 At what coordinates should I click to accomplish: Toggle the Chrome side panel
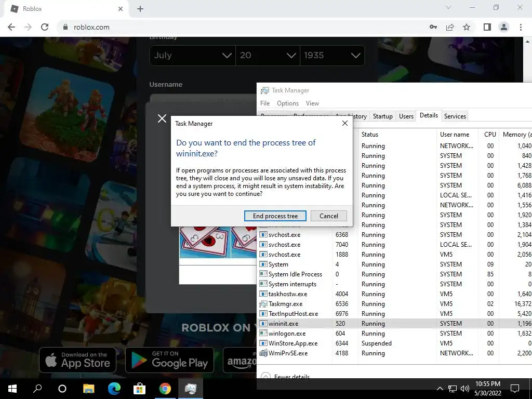coord(487,27)
